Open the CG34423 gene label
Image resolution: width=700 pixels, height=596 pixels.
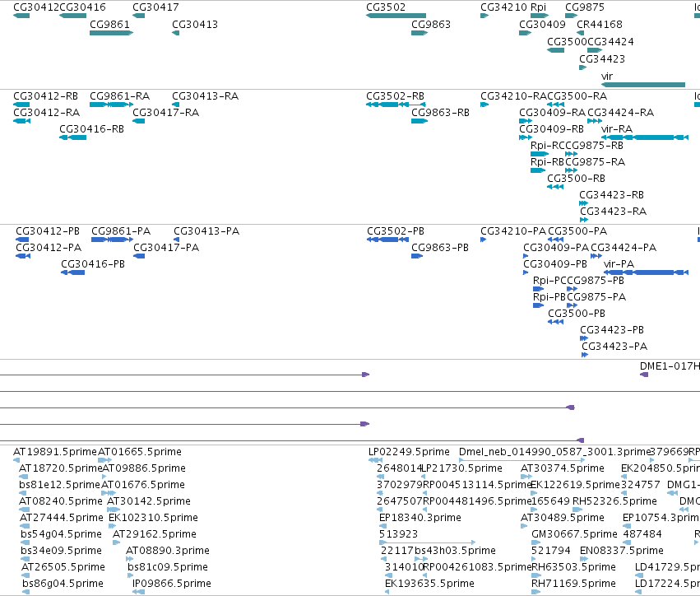(x=602, y=58)
